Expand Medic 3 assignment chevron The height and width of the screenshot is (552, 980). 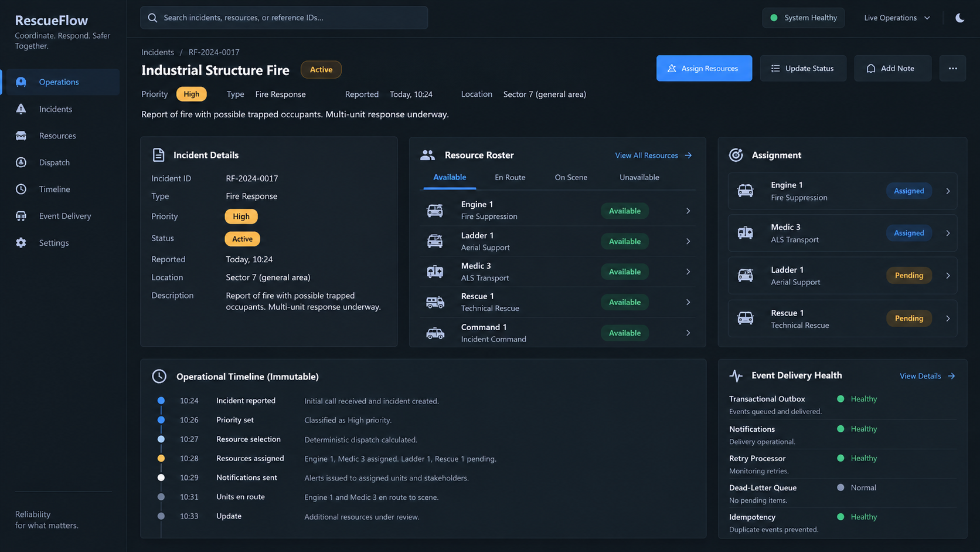tap(948, 233)
